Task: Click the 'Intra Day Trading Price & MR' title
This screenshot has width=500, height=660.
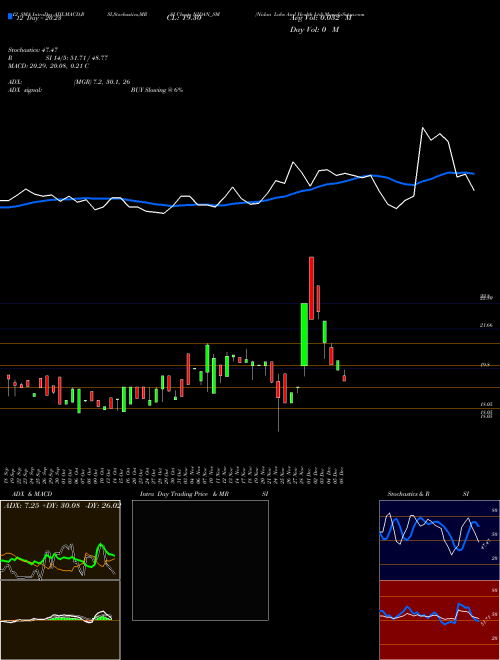Action: point(184,494)
